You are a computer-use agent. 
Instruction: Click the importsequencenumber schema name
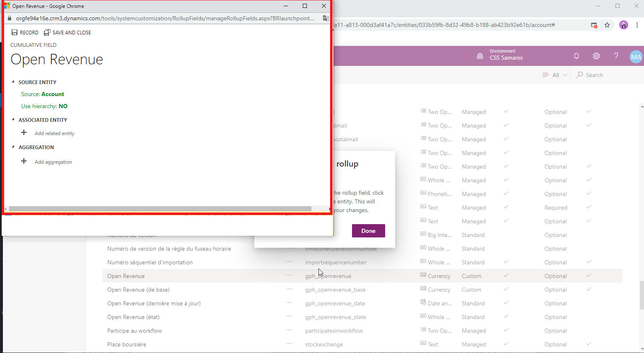(x=336, y=262)
